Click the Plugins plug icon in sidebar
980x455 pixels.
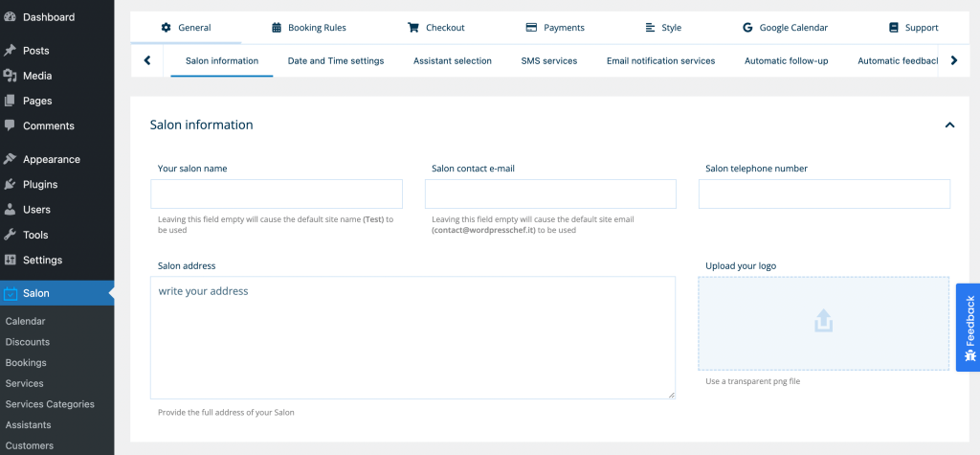pos(11,184)
